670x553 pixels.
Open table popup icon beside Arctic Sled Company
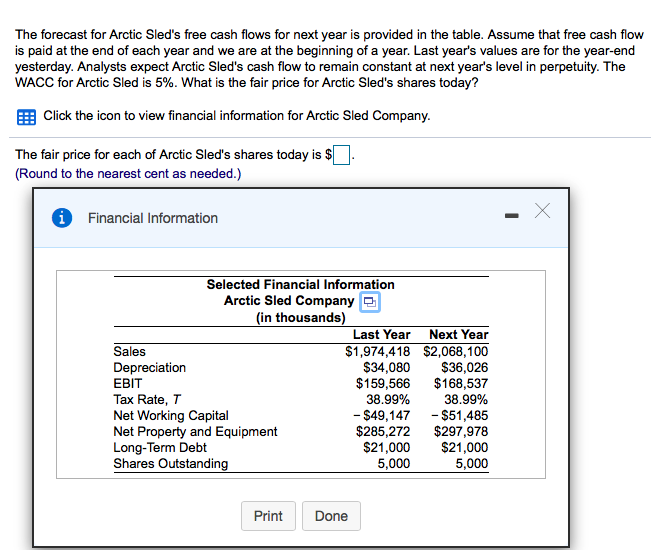pyautogui.click(x=370, y=302)
